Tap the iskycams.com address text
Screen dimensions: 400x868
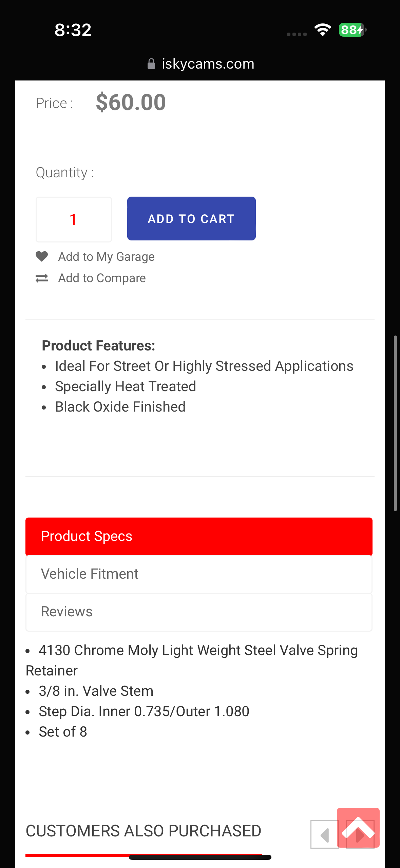point(208,64)
